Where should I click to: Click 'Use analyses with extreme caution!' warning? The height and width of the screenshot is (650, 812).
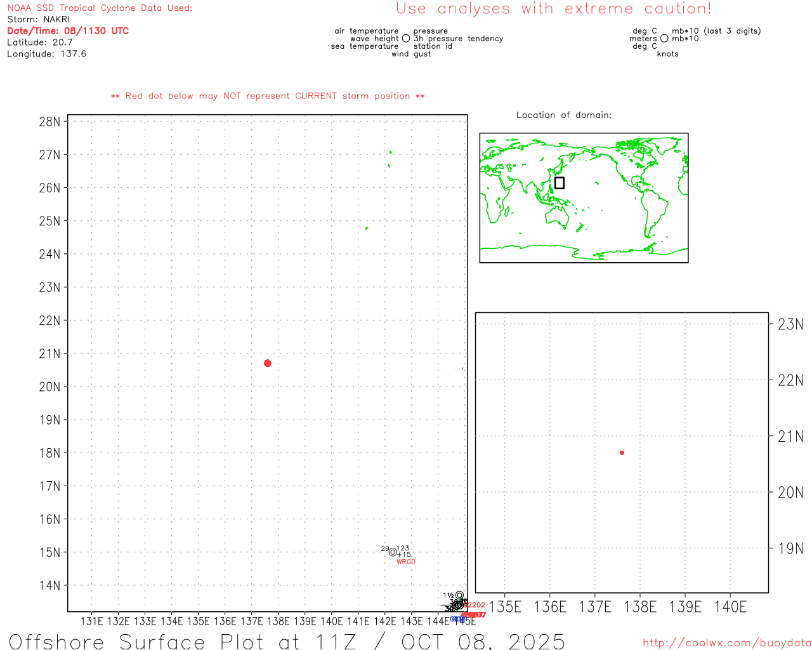[x=554, y=9]
